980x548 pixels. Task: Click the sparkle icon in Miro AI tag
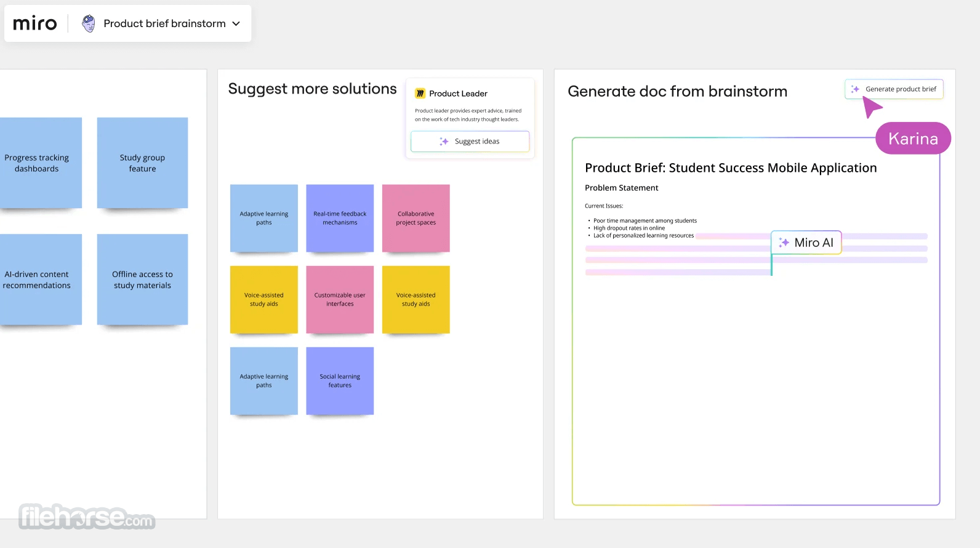pyautogui.click(x=784, y=243)
